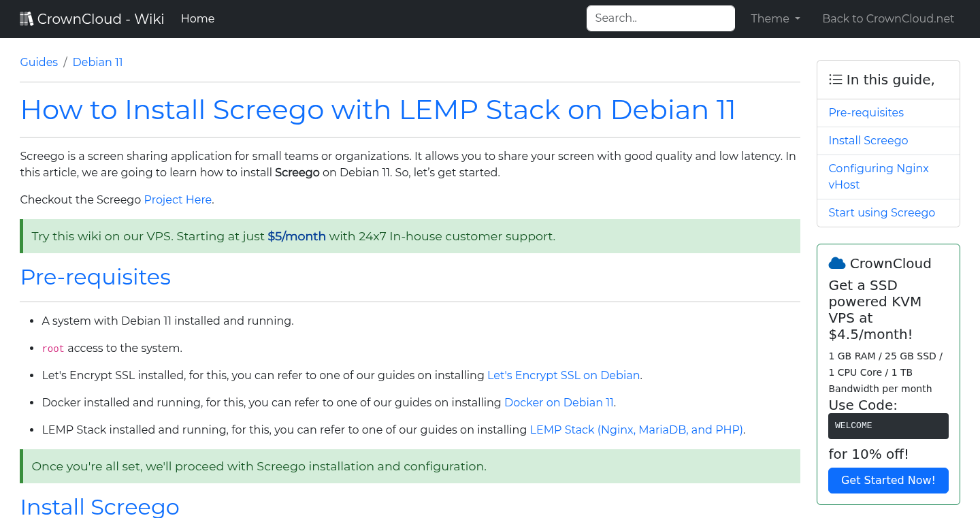Click the cloud icon next to CrownCloud
Image resolution: width=980 pixels, height=518 pixels.
click(837, 263)
